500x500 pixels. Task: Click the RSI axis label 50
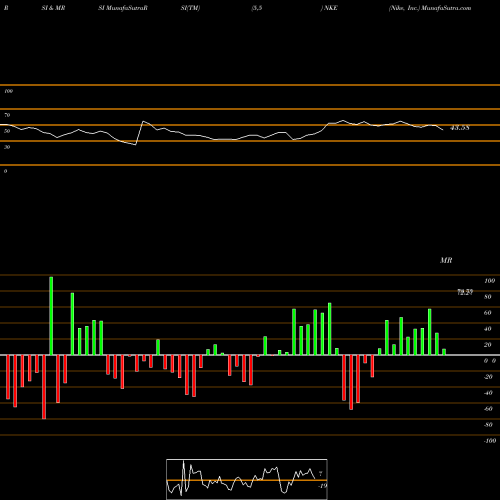coord(7,131)
